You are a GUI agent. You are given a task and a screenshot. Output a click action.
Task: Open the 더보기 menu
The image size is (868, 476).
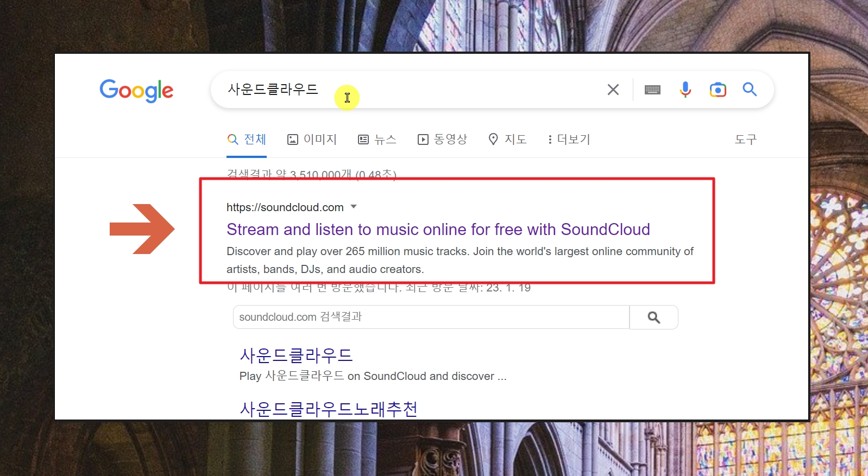[x=568, y=139]
